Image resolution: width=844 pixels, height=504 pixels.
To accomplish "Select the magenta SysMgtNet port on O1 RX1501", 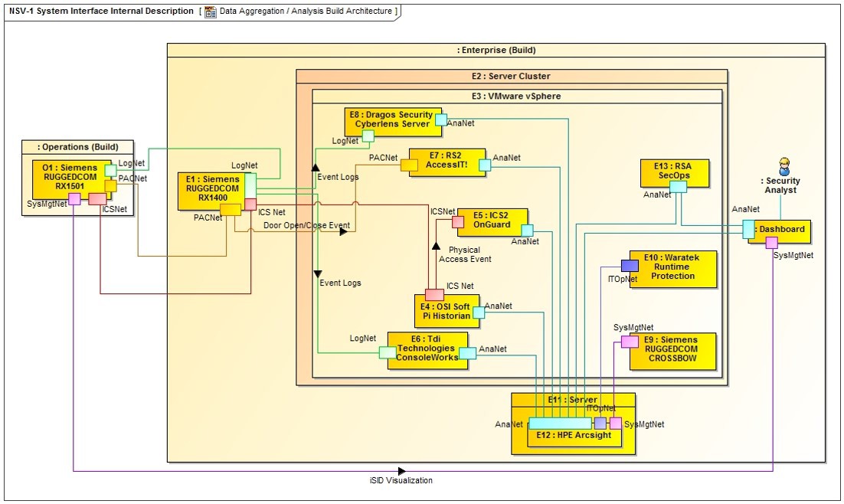I will [74, 198].
